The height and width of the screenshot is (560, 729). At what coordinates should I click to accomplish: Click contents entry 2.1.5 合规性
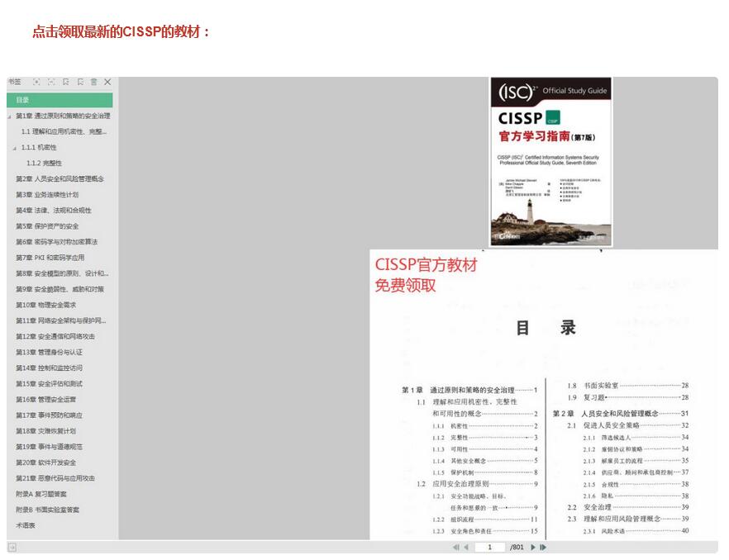[636, 484]
